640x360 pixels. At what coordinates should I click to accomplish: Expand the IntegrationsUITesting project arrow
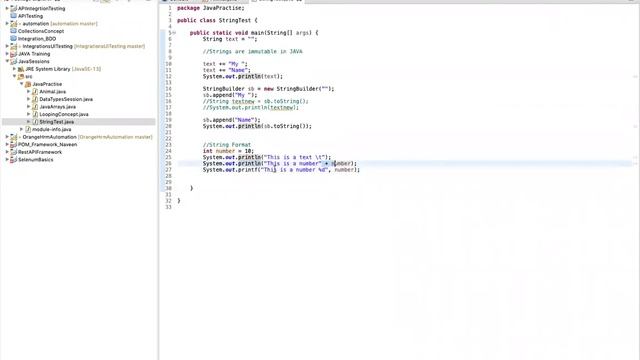(x=7, y=46)
